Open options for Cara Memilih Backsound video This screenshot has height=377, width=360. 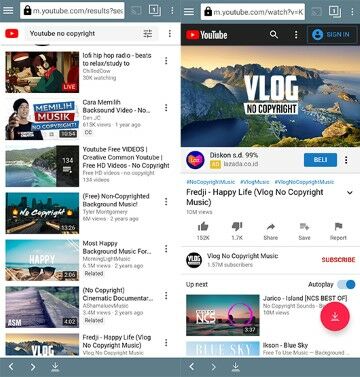166,108
